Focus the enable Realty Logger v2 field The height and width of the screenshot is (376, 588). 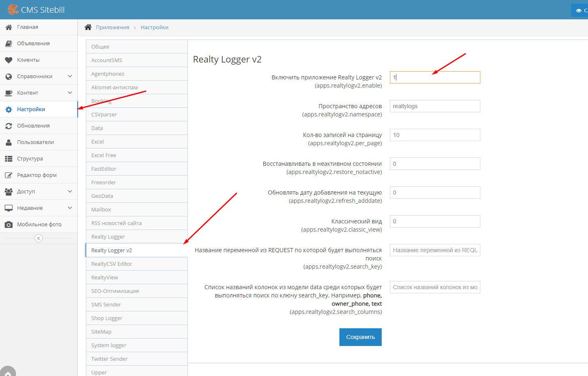pyautogui.click(x=435, y=77)
